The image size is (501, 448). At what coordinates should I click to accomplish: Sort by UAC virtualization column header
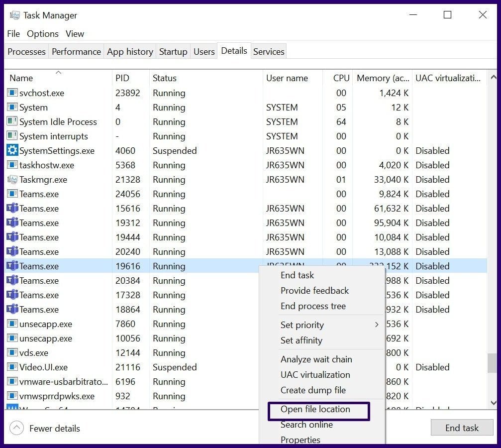(449, 78)
